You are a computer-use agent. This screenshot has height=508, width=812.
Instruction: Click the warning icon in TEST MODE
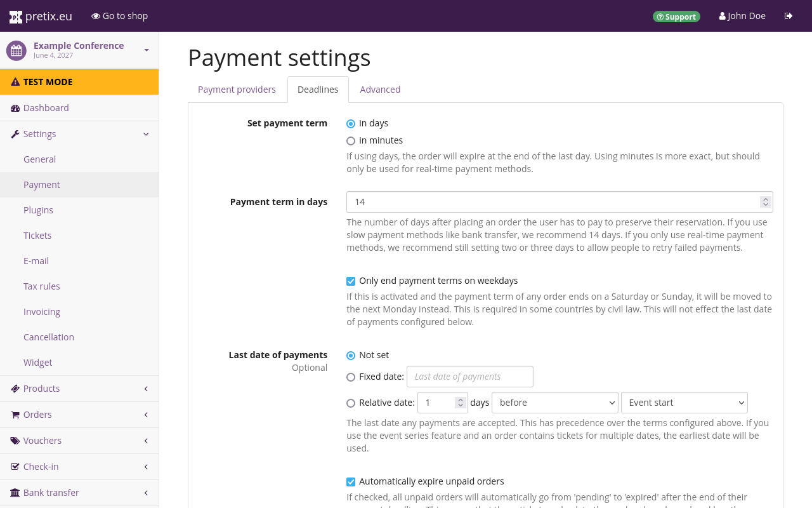15,82
